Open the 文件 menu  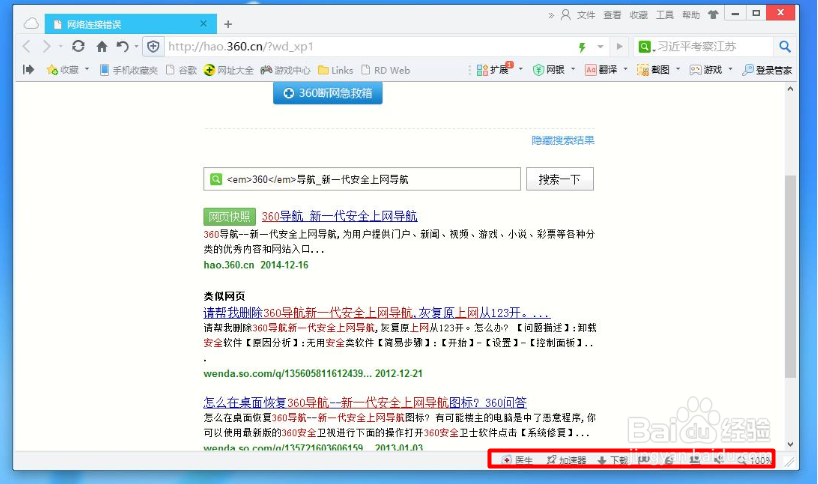[x=586, y=15]
